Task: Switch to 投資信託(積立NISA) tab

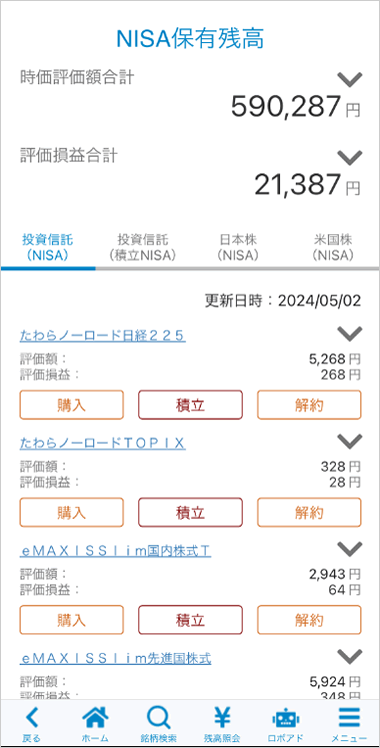Action: 143,247
